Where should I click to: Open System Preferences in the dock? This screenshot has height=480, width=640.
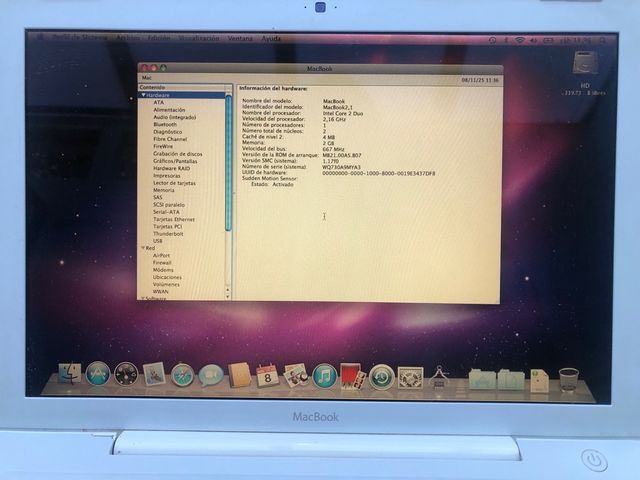coord(410,378)
